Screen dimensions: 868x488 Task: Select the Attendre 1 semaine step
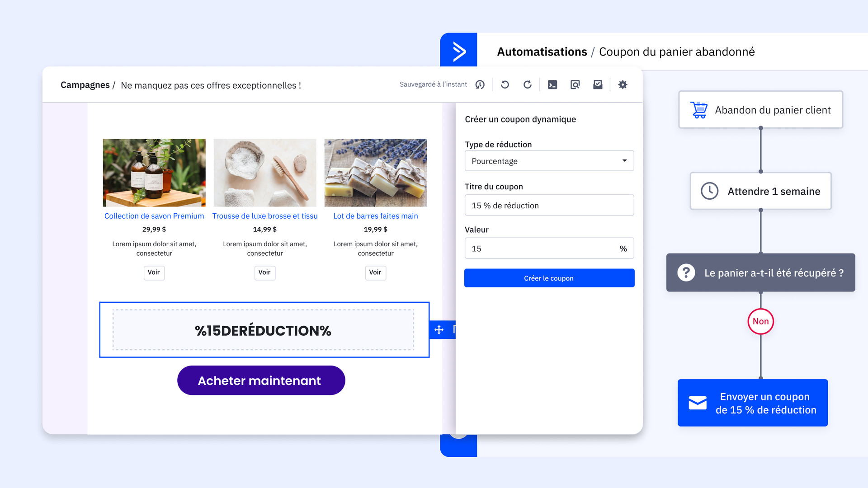[x=760, y=191]
